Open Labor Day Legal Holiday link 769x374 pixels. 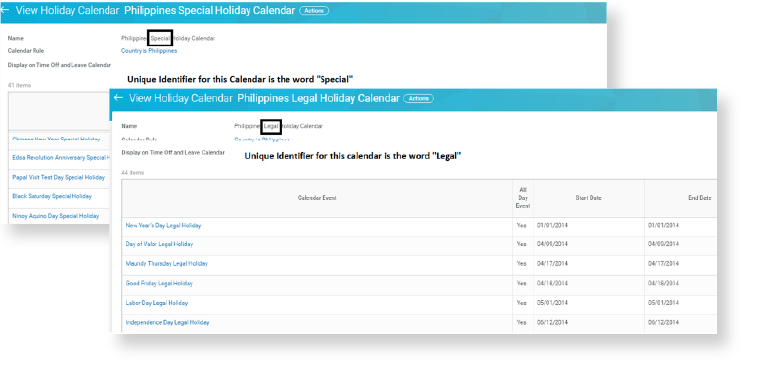(157, 303)
